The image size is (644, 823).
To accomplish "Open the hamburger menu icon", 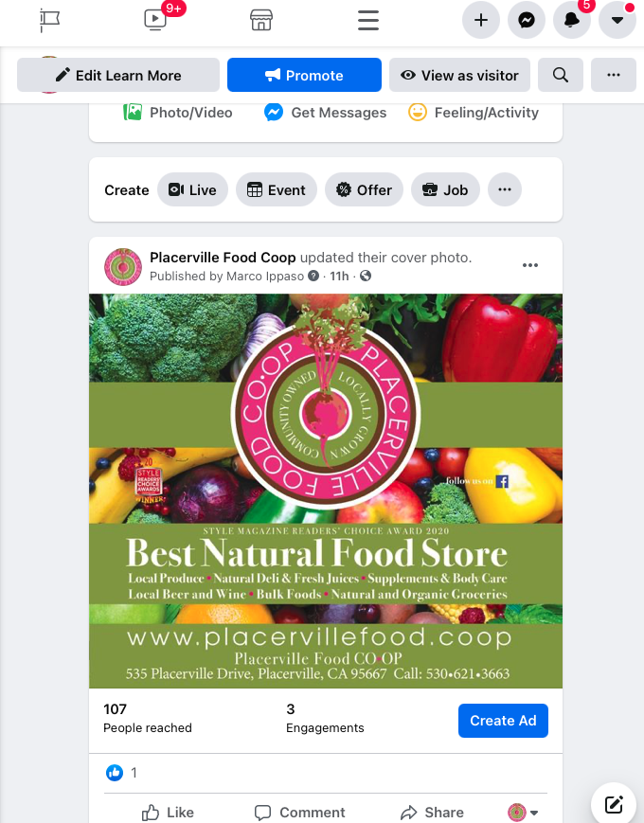I will coord(367,20).
